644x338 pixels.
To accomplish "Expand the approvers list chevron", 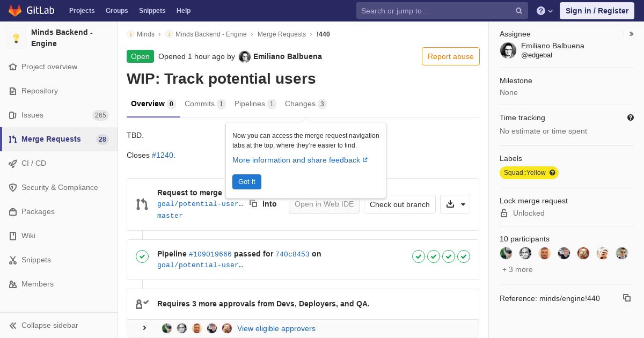I will 144,328.
